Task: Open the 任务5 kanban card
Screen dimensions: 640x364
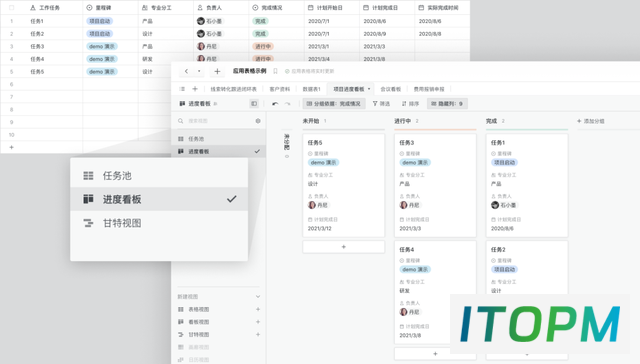Action: (x=344, y=185)
